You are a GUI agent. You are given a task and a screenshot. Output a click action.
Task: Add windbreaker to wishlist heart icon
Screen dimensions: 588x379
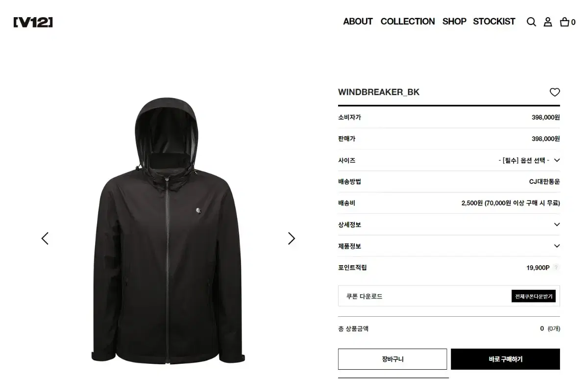pyautogui.click(x=555, y=92)
